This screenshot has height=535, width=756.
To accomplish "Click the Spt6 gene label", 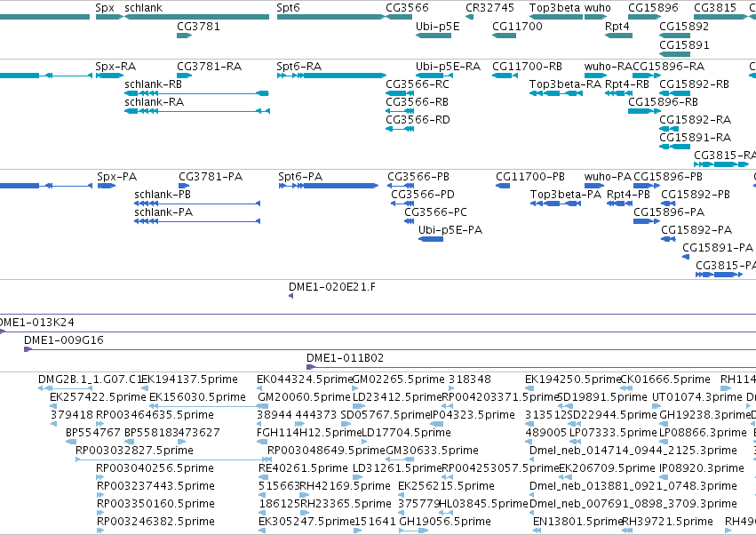I will click(288, 8).
